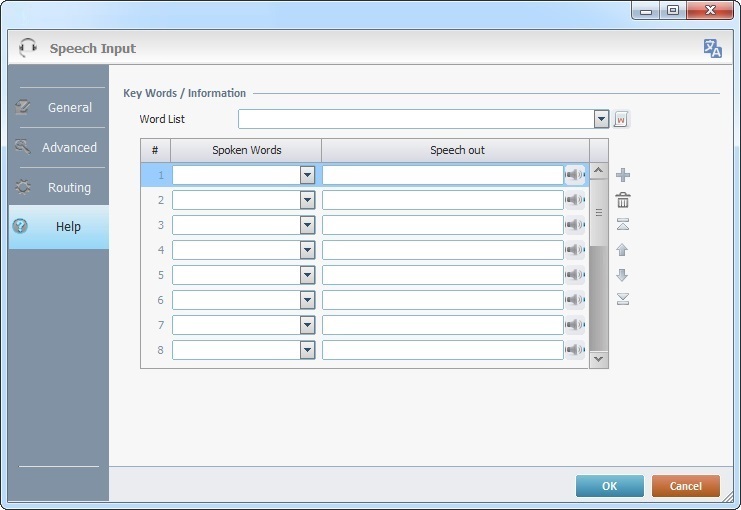Screen dimensions: 741x510
Task: Play speaker icon for row 5
Action: point(575,275)
